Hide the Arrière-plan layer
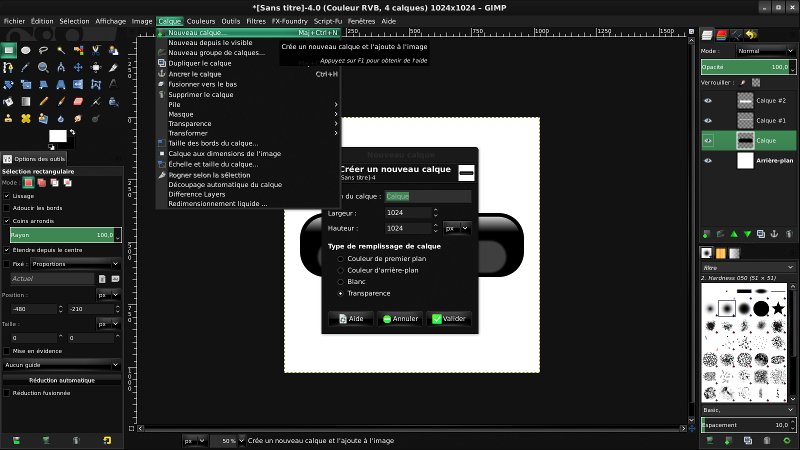The height and width of the screenshot is (450, 800). pyautogui.click(x=708, y=161)
